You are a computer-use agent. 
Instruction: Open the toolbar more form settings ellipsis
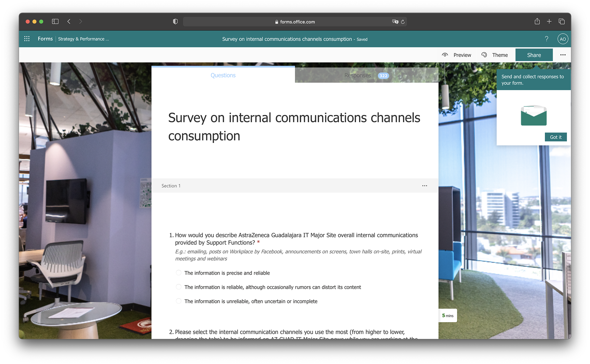[563, 55]
